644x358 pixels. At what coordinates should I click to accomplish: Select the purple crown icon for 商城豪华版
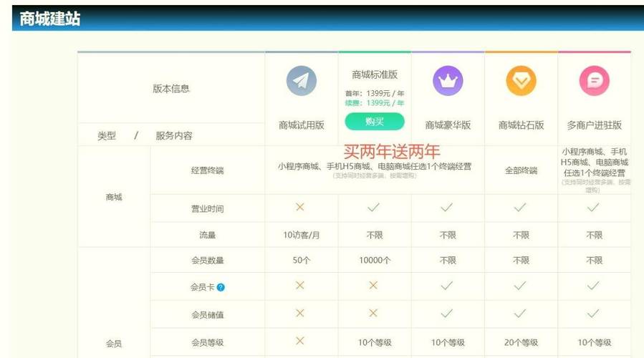point(448,81)
